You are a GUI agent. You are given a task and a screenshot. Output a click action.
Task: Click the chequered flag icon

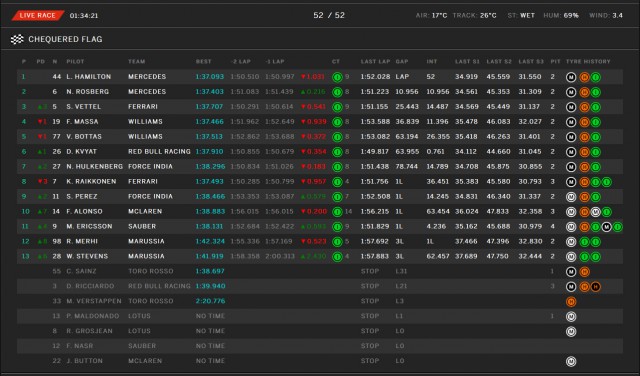click(x=17, y=39)
